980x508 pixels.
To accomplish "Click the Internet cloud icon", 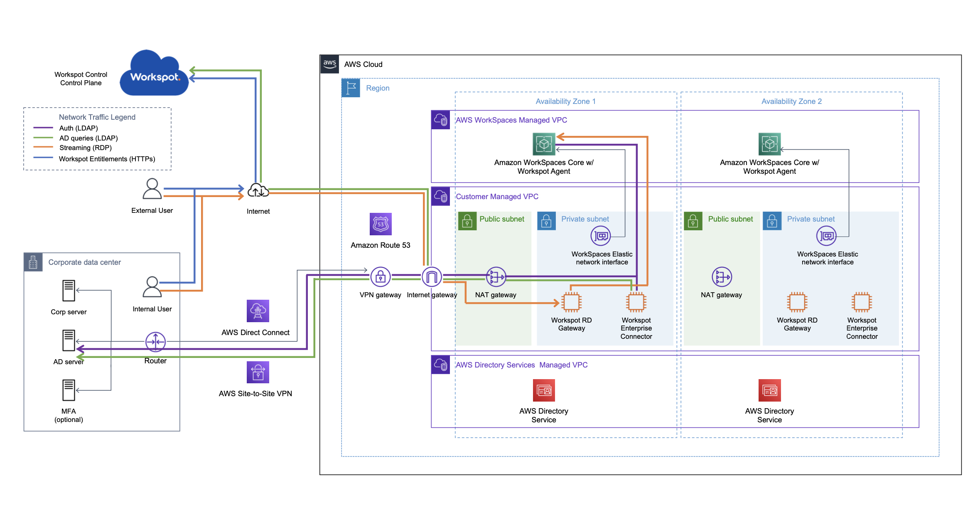I will coord(258,190).
